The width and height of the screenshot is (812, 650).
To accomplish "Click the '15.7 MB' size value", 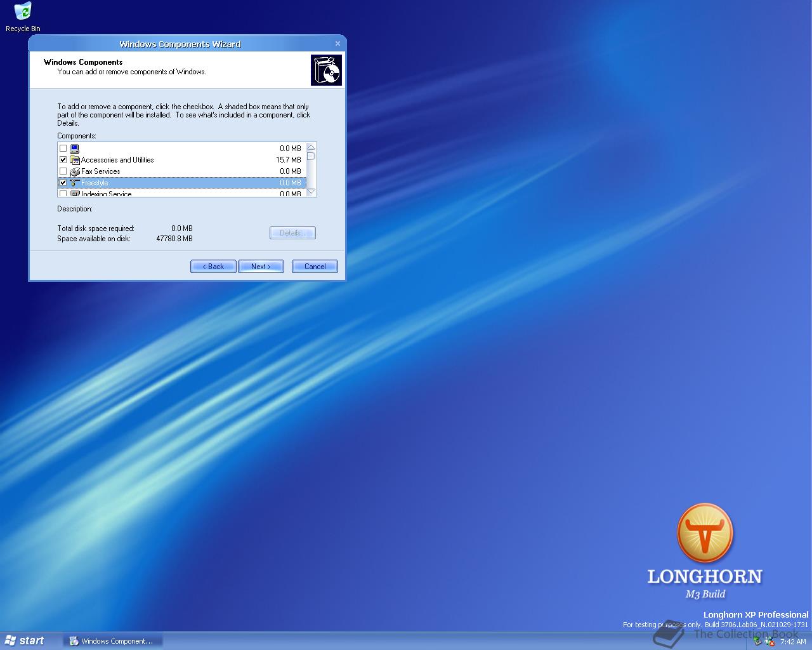I will click(x=289, y=160).
